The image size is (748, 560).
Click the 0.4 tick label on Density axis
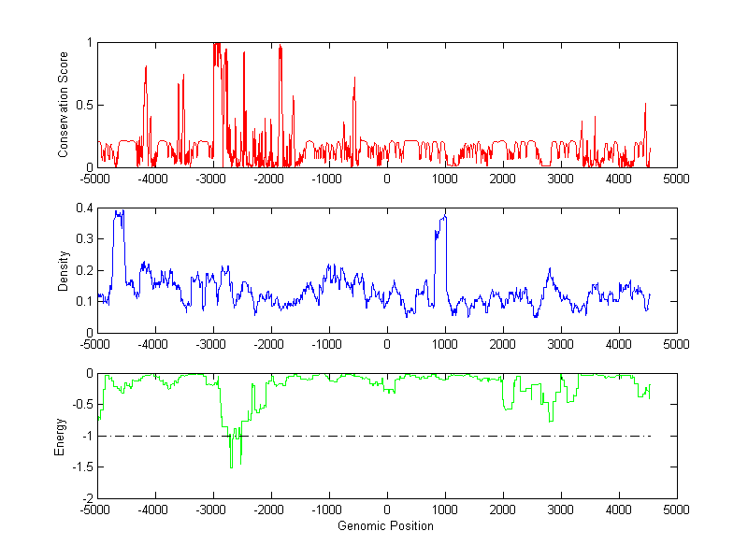point(84,208)
